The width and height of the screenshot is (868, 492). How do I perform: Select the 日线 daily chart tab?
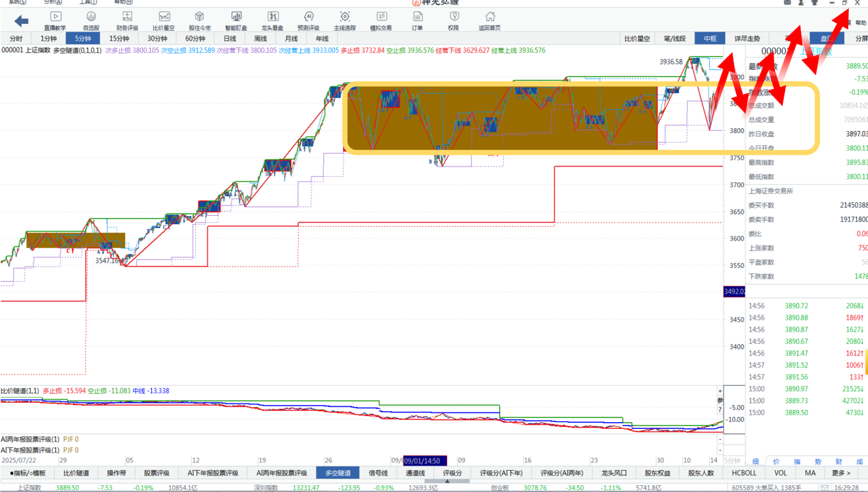pos(230,38)
